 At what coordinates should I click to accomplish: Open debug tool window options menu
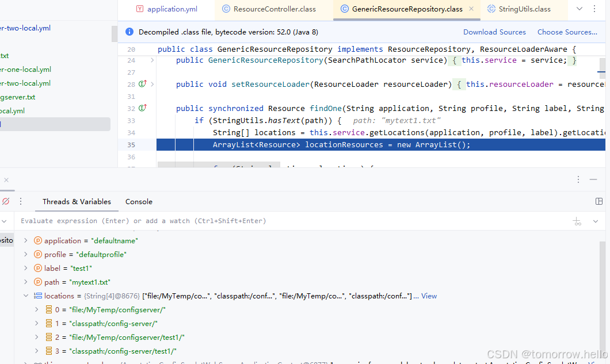pos(578,179)
